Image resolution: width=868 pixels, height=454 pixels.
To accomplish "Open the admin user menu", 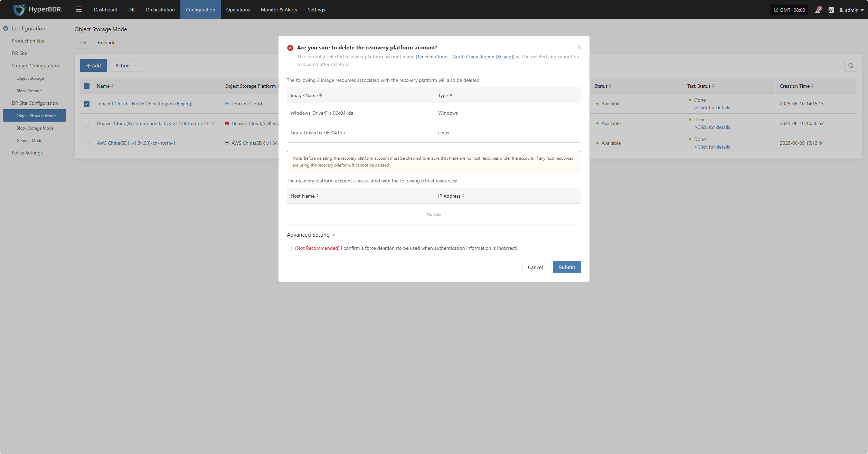I will [x=851, y=10].
